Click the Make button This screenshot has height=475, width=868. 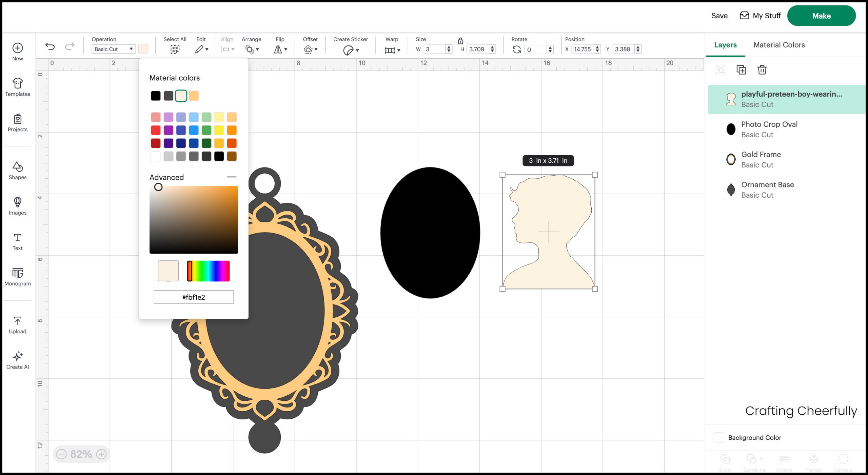pos(822,16)
